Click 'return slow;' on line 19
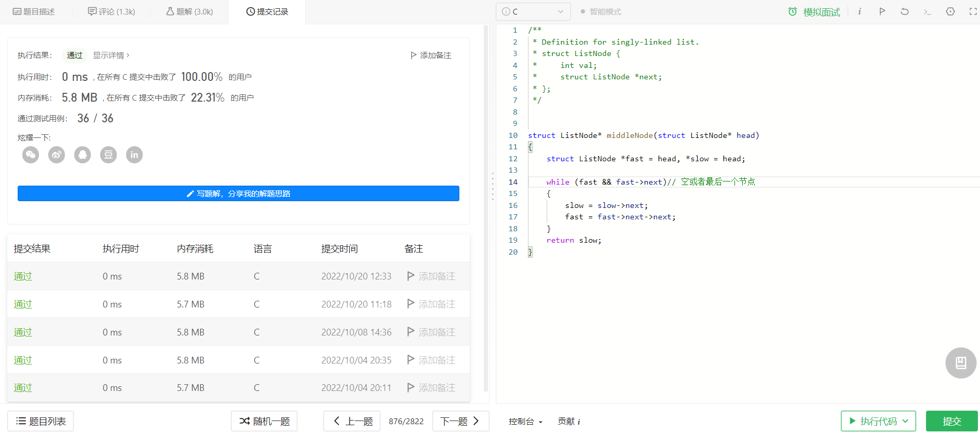 click(x=574, y=240)
